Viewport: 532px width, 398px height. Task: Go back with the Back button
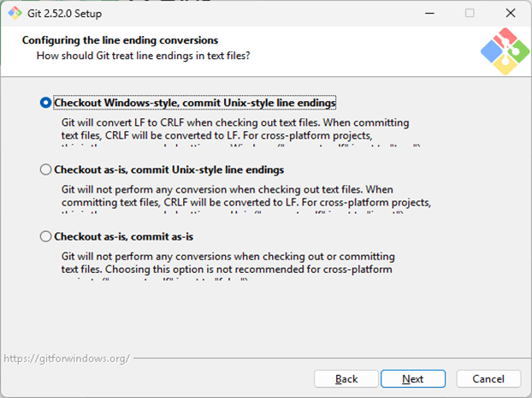pos(346,378)
